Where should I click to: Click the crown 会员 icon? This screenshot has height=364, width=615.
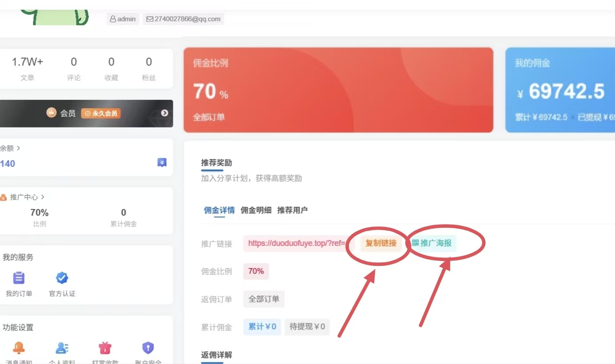pos(52,113)
